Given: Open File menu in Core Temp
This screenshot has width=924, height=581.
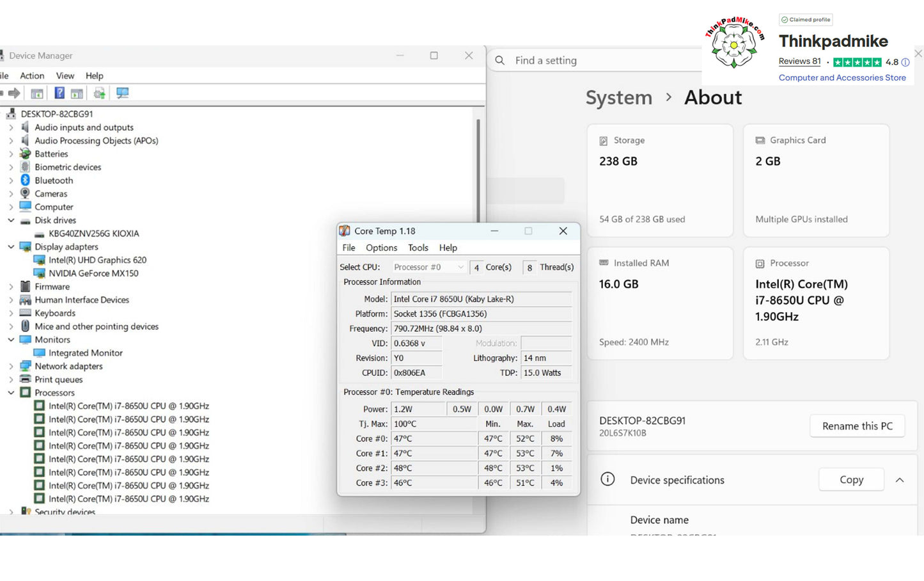Looking at the screenshot, I should click(348, 248).
